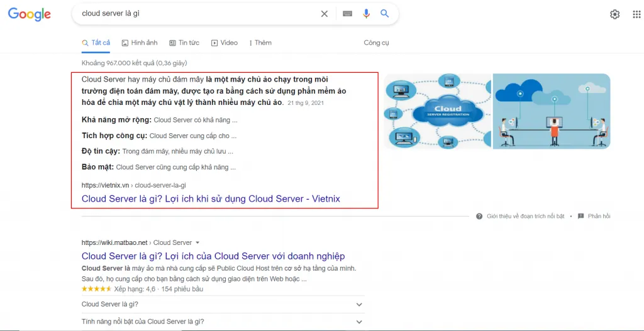The height and width of the screenshot is (331, 644).
Task: Click the 'Tích hợp công cụ:' snippet line
Action: [159, 136]
